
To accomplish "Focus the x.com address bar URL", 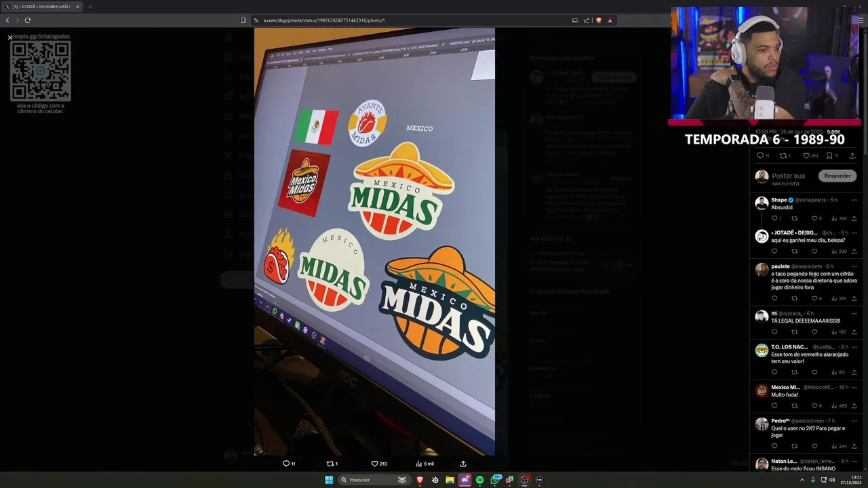I will (x=324, y=20).
